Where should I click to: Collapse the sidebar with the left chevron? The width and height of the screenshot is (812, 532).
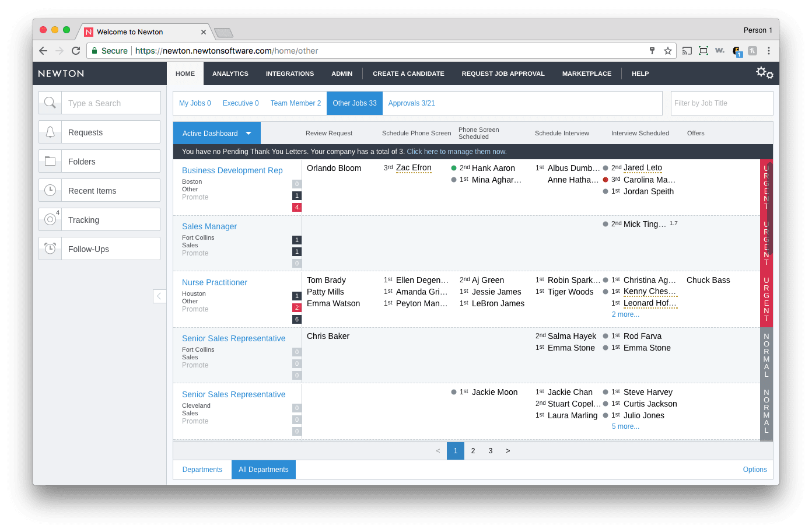[159, 296]
